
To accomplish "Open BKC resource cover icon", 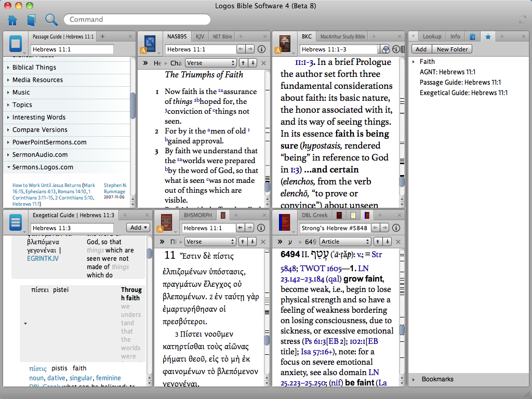I will click(285, 44).
